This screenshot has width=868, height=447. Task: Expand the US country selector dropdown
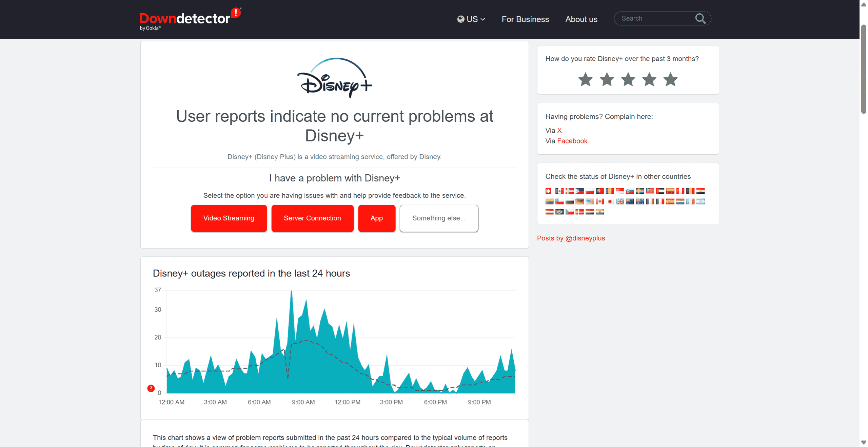(x=471, y=19)
